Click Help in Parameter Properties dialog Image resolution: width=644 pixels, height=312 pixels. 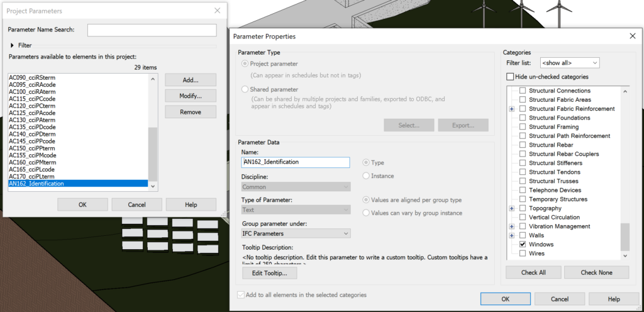tap(614, 299)
